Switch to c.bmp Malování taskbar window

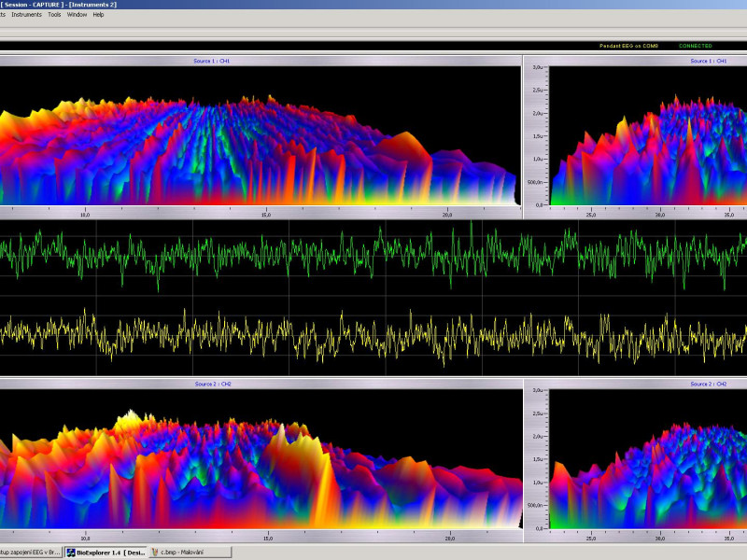(x=190, y=553)
